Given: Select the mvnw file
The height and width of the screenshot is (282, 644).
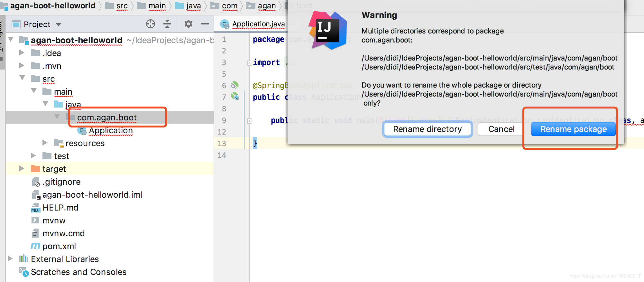Looking at the screenshot, I should (54, 221).
